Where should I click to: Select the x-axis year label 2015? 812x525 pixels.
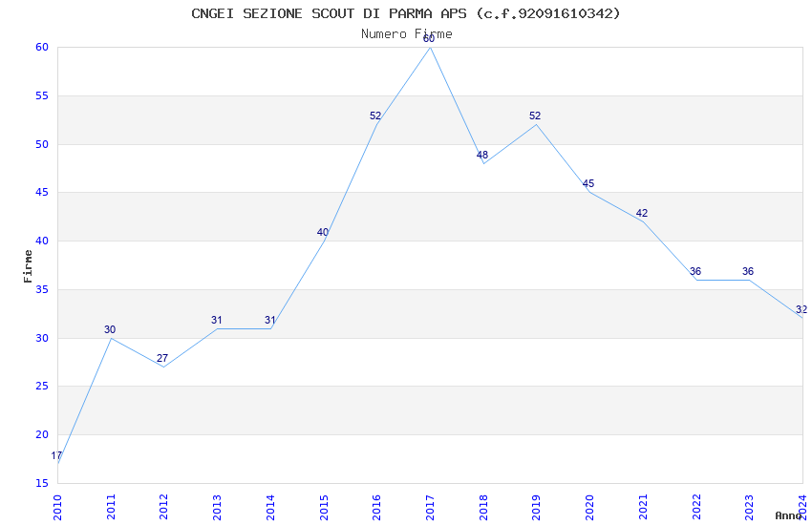pyautogui.click(x=324, y=508)
